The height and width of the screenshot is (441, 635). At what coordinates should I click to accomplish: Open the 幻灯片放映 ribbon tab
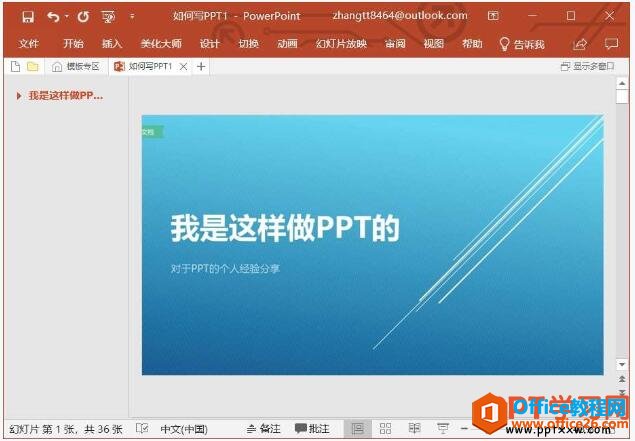[341, 43]
